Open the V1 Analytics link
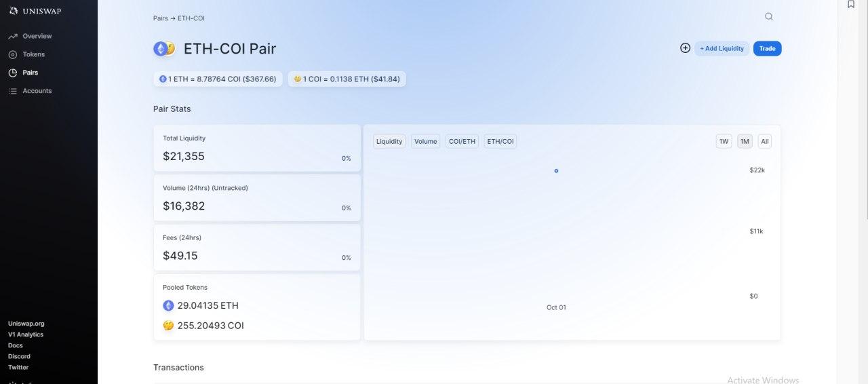Viewport: 868px width, 384px height. point(26,334)
